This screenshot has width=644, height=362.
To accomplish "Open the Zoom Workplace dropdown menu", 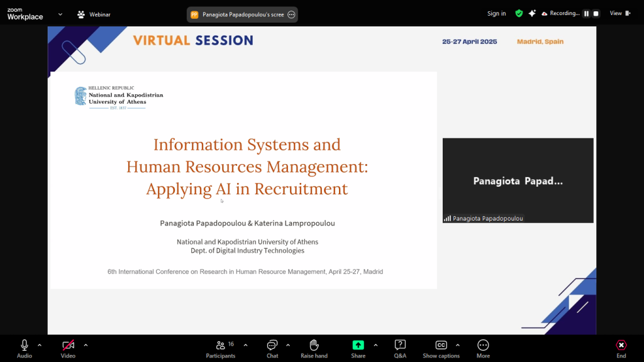I will 60,14.
